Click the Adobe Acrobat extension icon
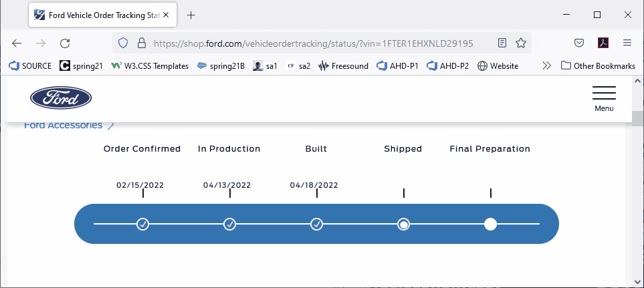 point(603,43)
